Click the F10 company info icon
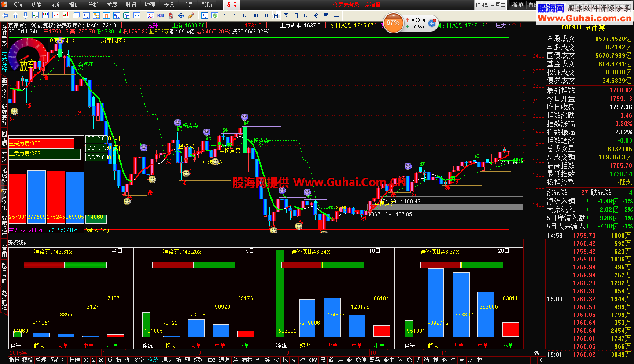 pyautogui.click(x=86, y=15)
